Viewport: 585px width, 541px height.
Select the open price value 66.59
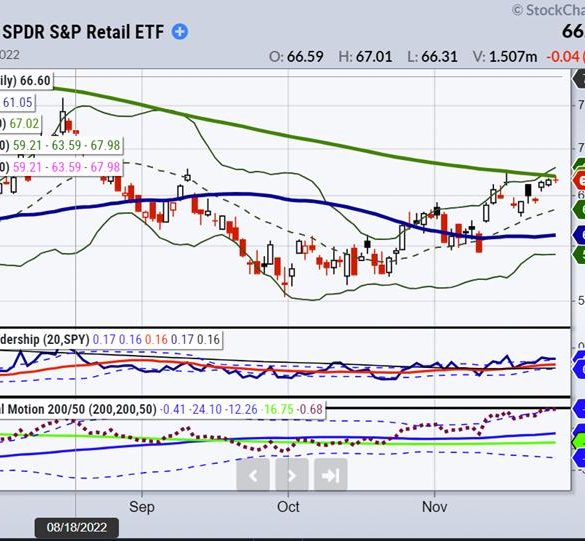305,57
